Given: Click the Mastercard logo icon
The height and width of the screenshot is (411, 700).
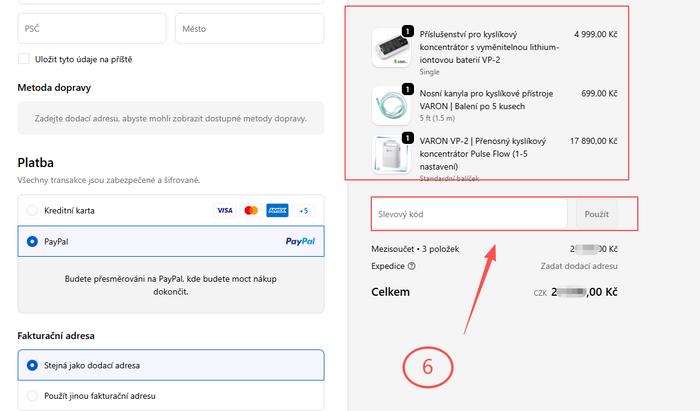Looking at the screenshot, I should tap(251, 211).
